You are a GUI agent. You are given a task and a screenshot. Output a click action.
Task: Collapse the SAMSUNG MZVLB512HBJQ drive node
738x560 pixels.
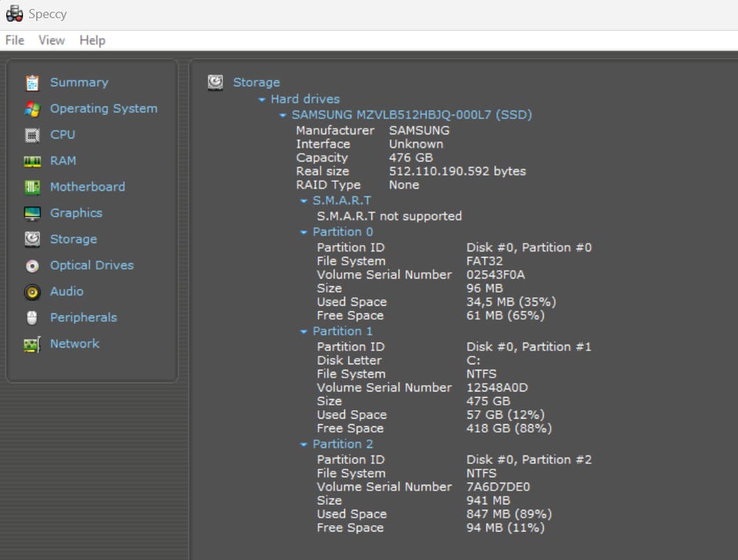pos(283,115)
